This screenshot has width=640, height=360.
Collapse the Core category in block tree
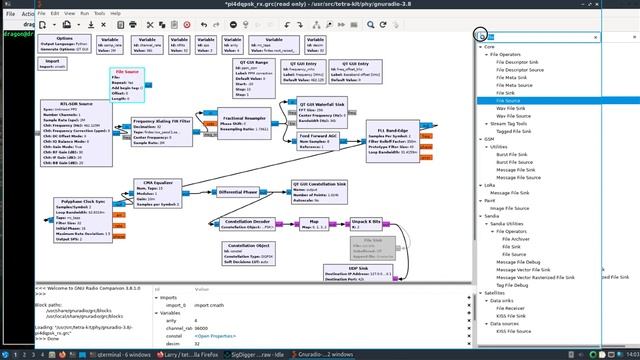tap(480, 47)
